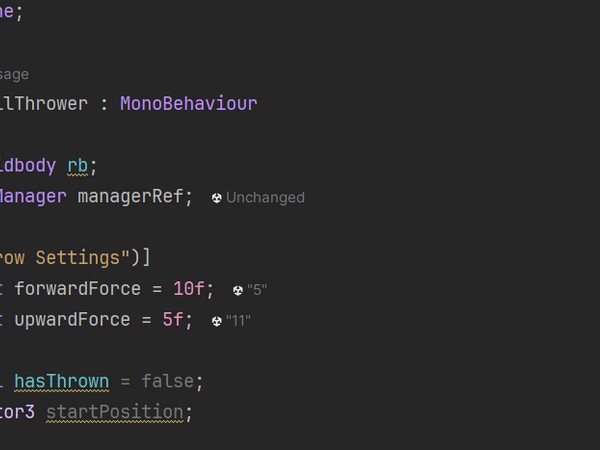
Task: Click the false keyword
Action: click(x=172, y=381)
